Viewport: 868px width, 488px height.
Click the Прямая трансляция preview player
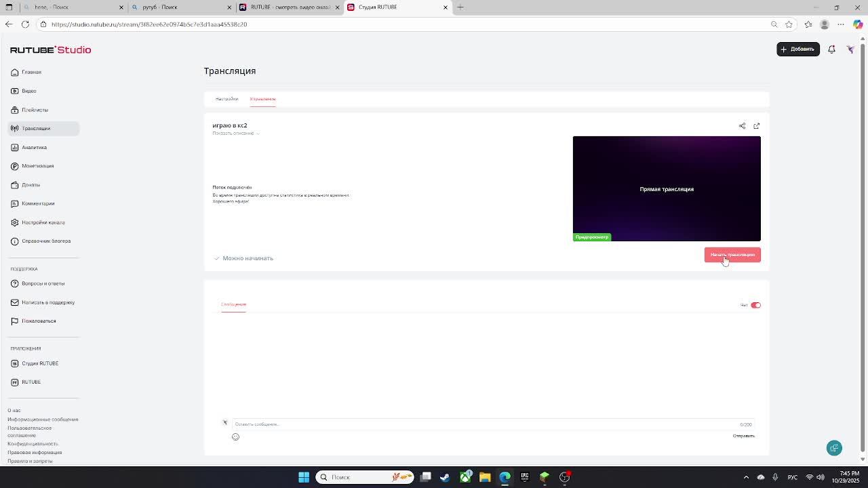(x=667, y=188)
